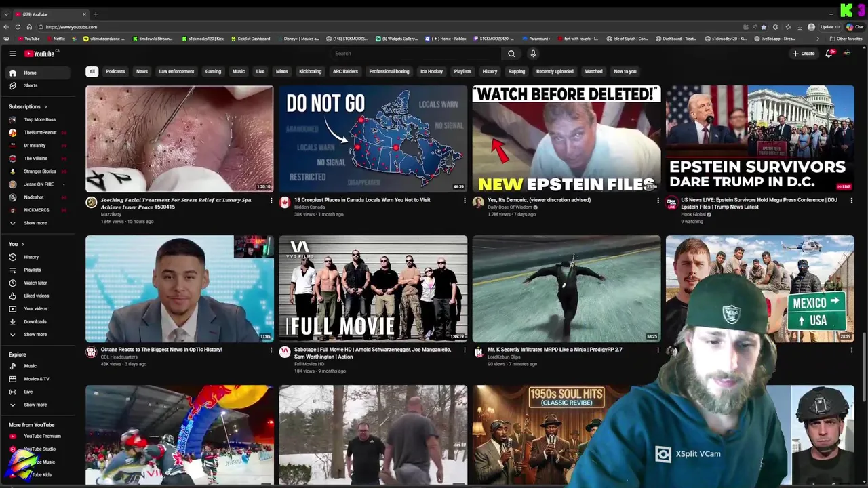Open Other favorites bookmarks folder
This screenshot has height=488, width=868.
(x=846, y=39)
